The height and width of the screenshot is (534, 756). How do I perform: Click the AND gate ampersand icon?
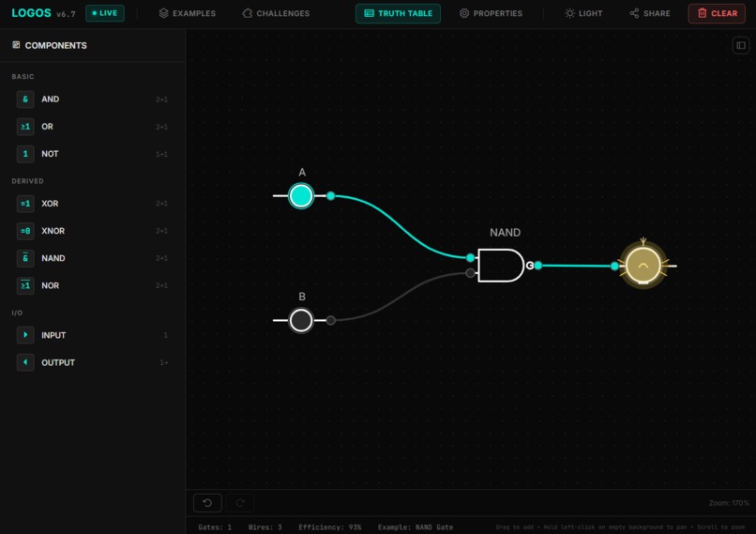(x=25, y=99)
